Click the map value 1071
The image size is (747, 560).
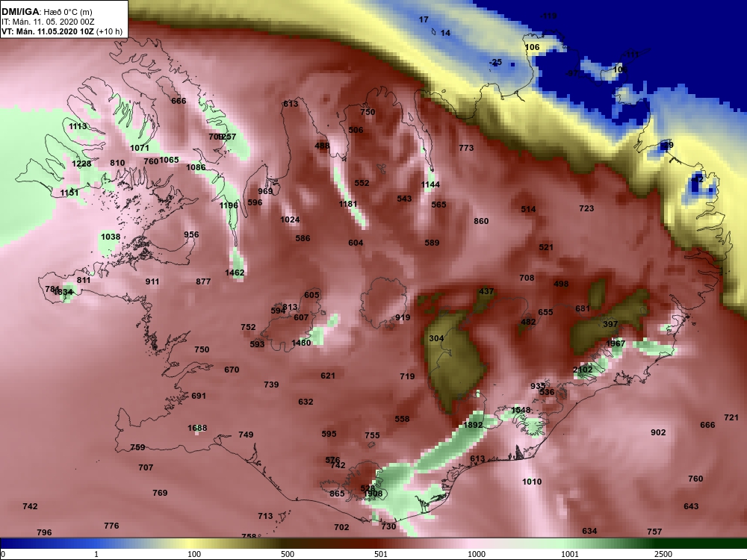(140, 148)
